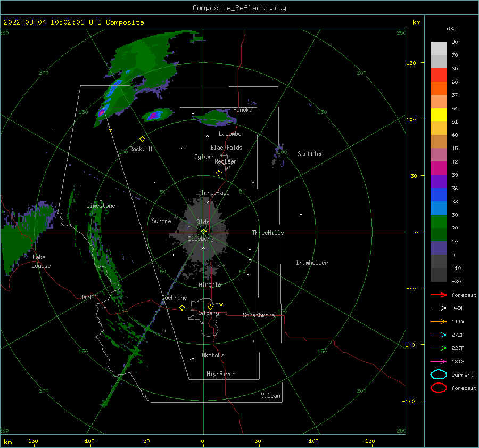Click the Olds label at radar center
The height and width of the screenshot is (448, 479).
click(x=203, y=222)
